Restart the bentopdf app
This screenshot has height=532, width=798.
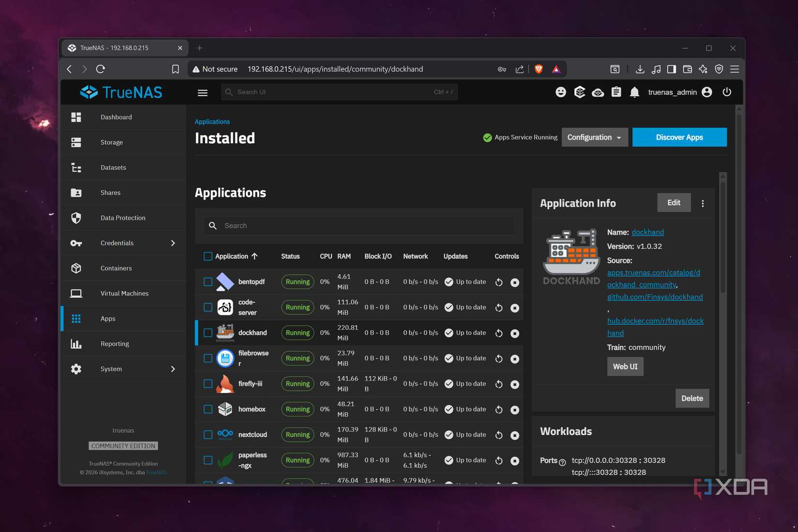coord(499,282)
